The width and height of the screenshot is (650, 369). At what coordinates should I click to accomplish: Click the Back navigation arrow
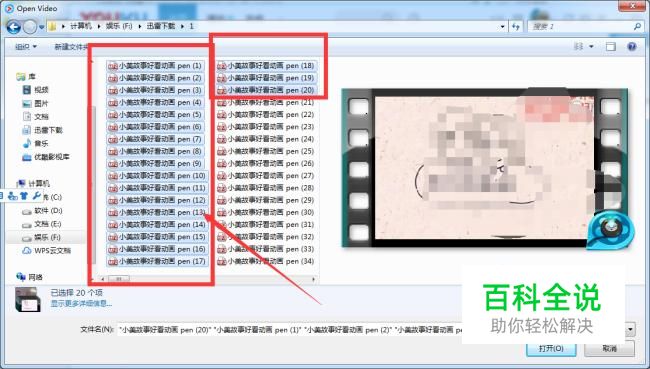(13, 27)
